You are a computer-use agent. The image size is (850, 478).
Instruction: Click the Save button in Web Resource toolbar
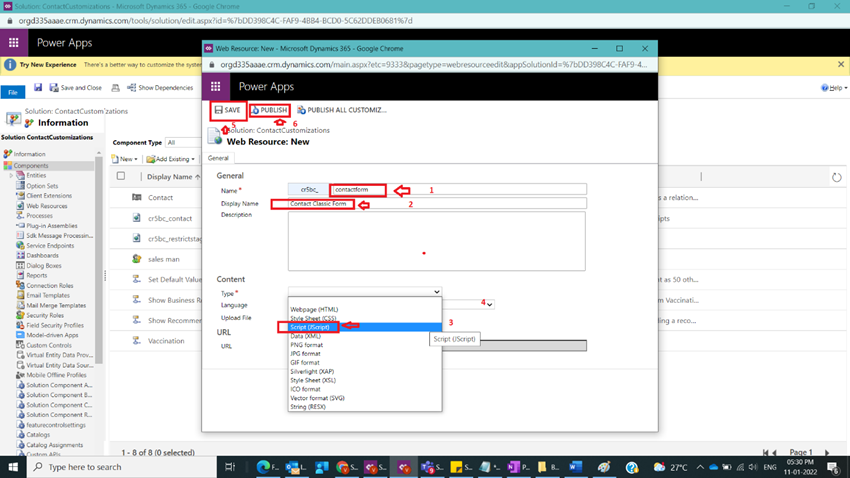228,110
